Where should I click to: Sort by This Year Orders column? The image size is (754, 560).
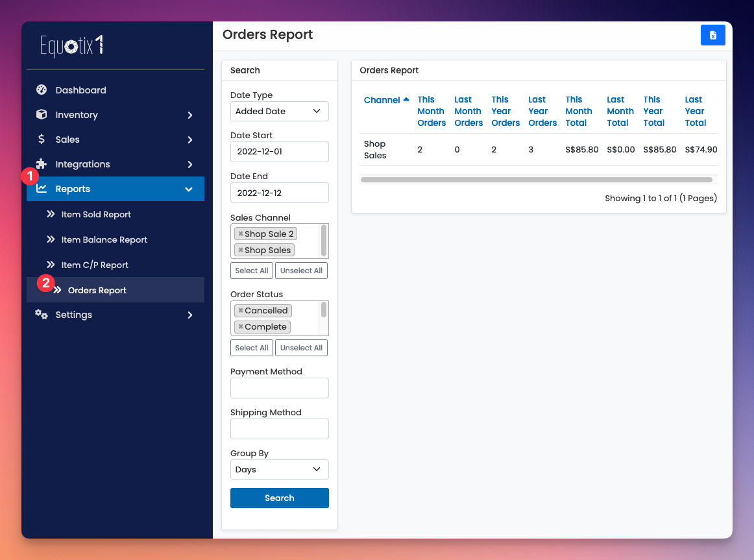tap(505, 111)
